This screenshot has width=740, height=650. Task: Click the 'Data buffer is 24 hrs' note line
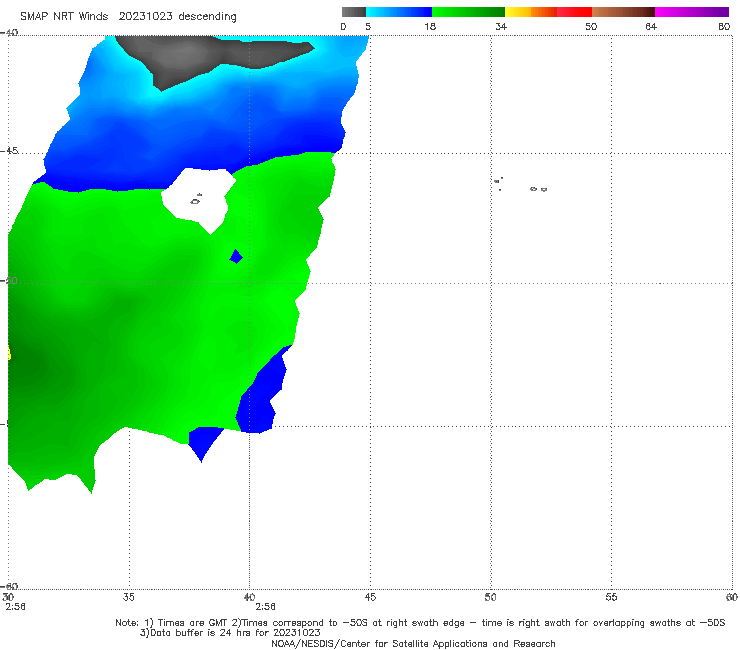click(x=230, y=633)
